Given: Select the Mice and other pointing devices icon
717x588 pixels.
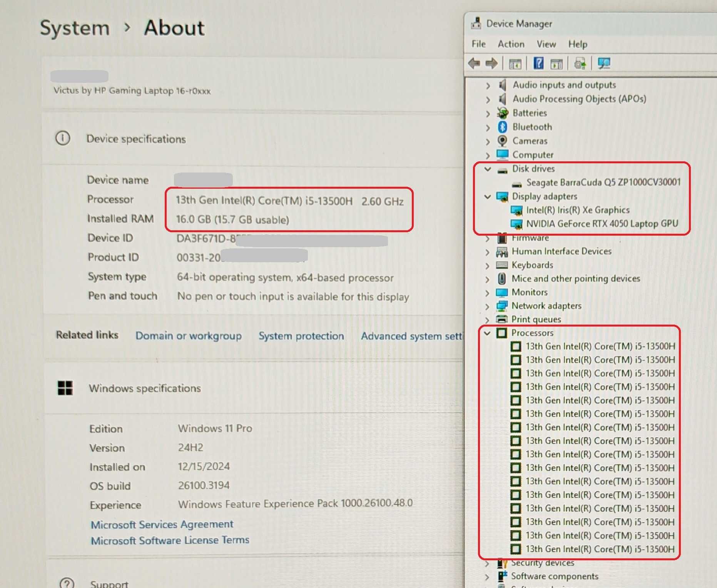Looking at the screenshot, I should 502,278.
